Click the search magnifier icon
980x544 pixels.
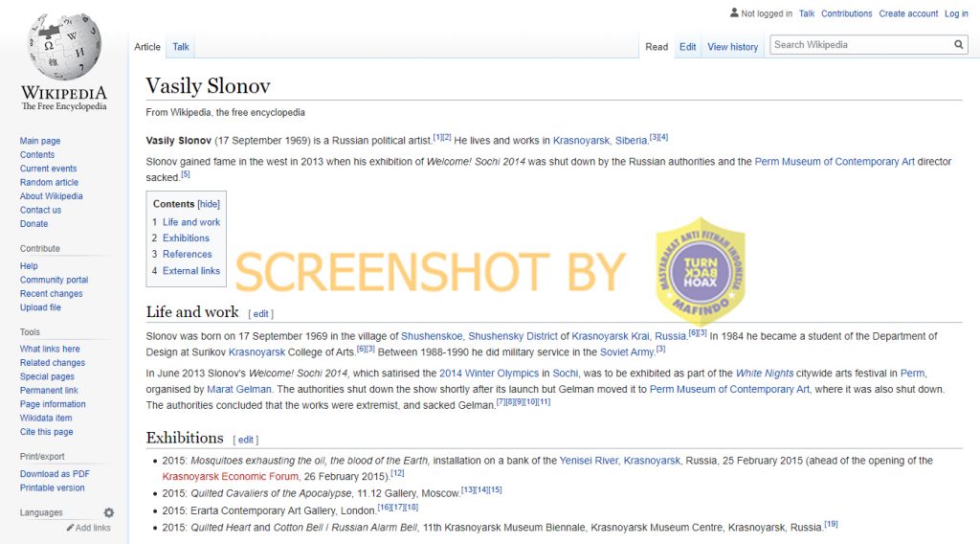coord(958,44)
